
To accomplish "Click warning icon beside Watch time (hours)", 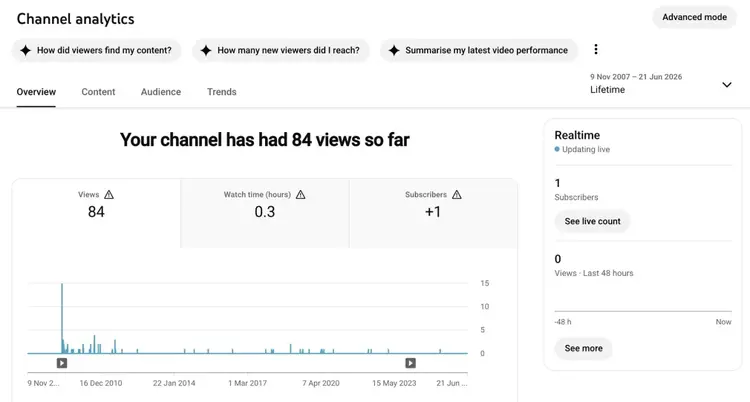I will pos(300,195).
